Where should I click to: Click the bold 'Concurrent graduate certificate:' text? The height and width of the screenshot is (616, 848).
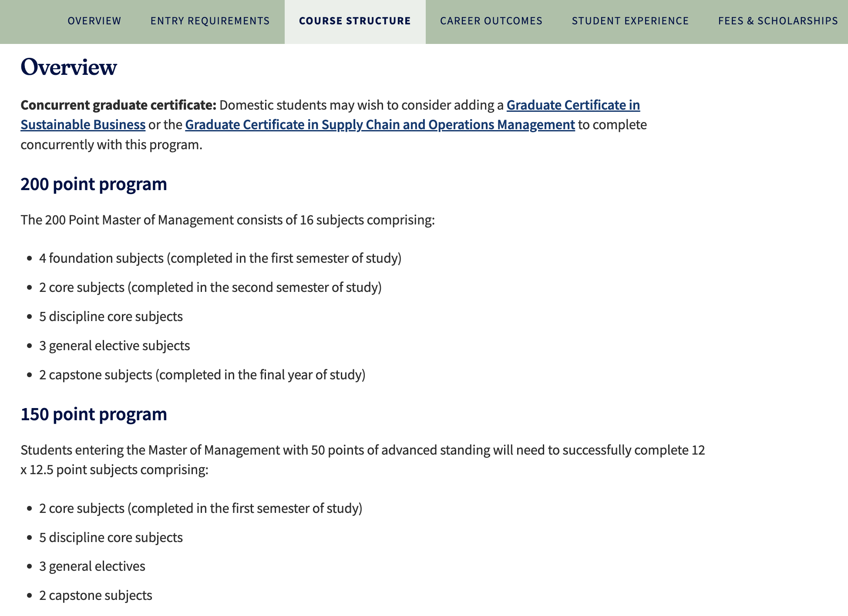[118, 105]
